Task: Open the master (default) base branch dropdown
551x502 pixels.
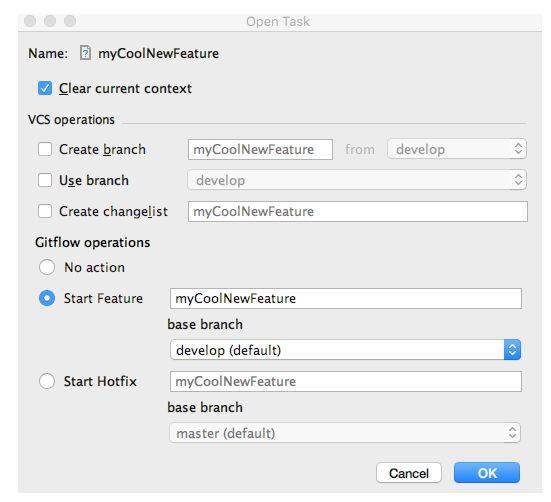Action: [x=345, y=433]
